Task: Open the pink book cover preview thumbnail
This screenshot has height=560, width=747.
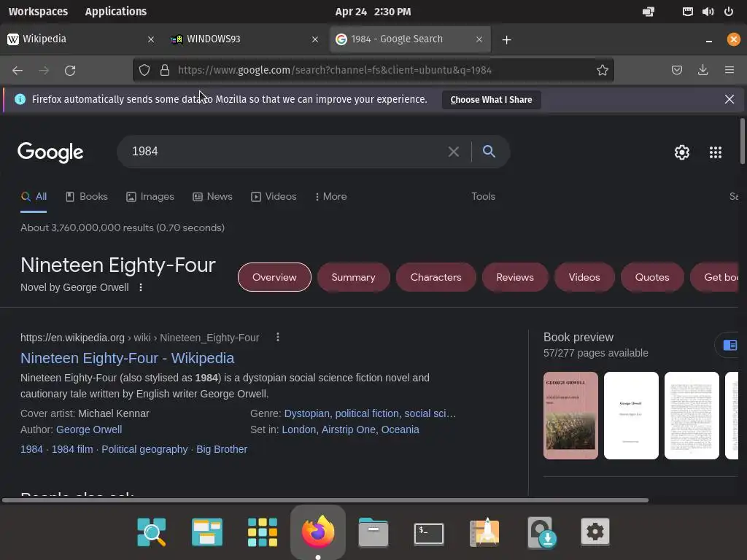Action: coord(570,416)
